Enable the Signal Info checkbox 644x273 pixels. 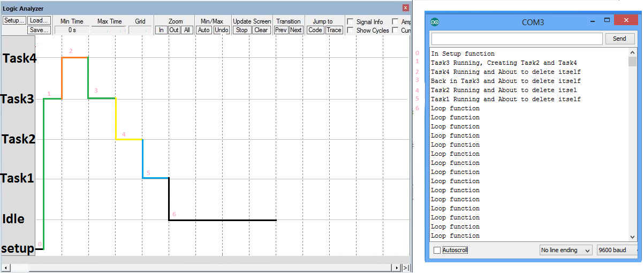click(350, 22)
